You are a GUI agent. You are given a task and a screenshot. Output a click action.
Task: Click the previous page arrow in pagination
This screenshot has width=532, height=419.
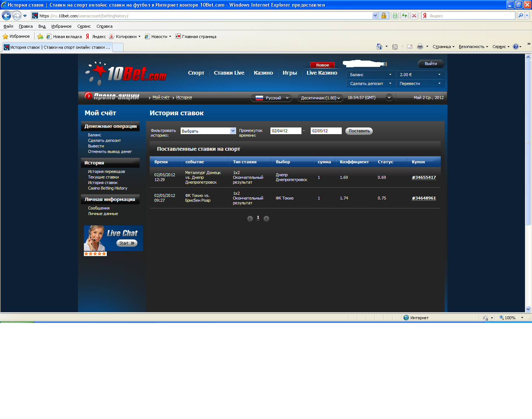click(x=250, y=218)
